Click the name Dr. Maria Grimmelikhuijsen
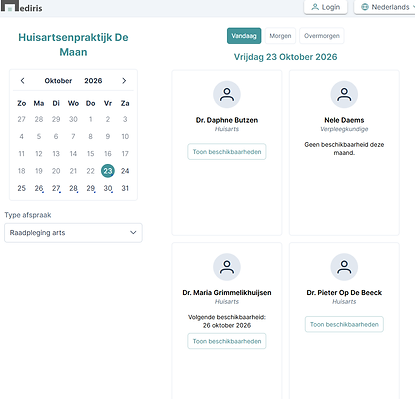415x399 pixels. tap(227, 292)
